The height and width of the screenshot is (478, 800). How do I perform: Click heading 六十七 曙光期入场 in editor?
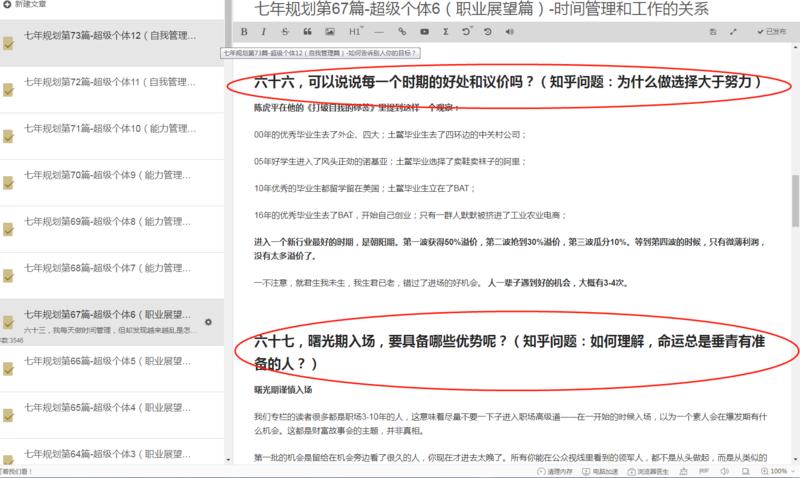coord(509,352)
